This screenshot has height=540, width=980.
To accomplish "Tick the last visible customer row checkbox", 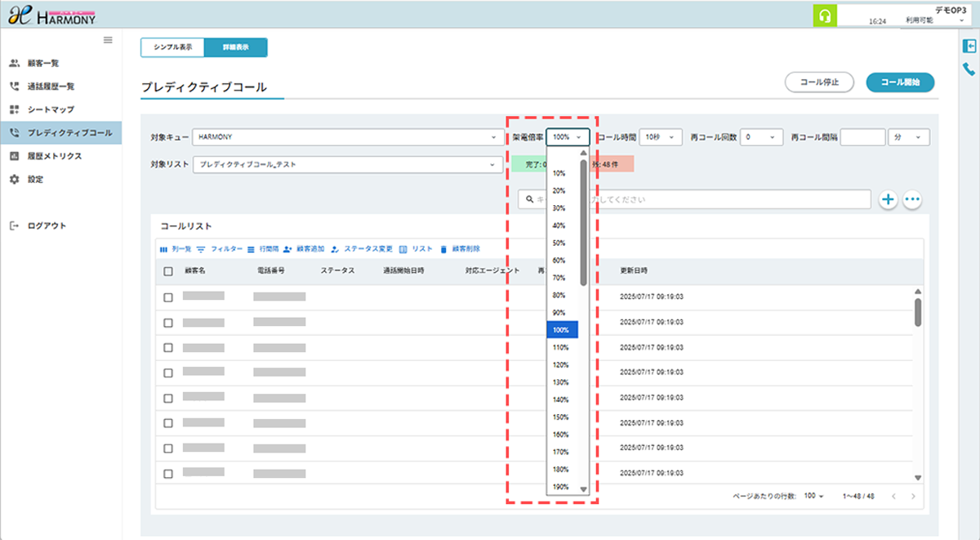I will 168,474.
